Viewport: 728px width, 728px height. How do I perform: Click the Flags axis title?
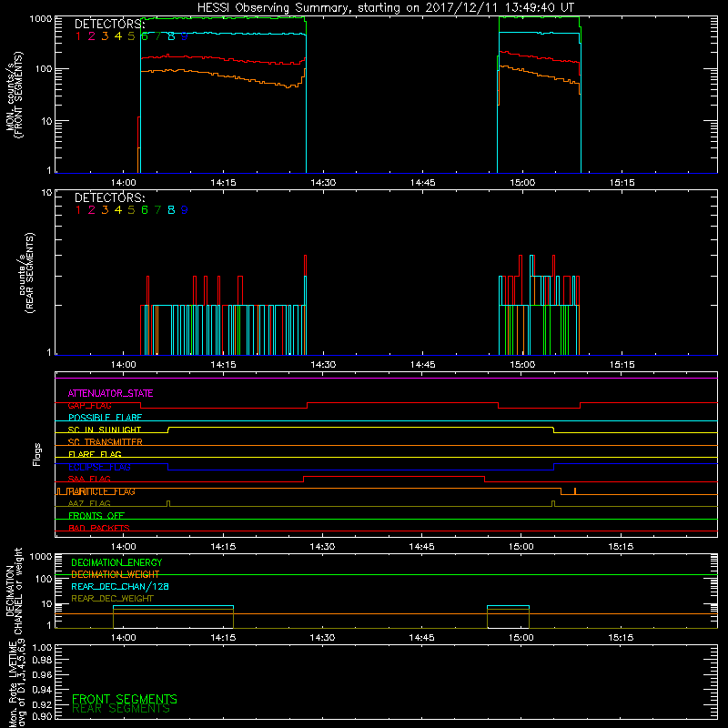pos(37,454)
